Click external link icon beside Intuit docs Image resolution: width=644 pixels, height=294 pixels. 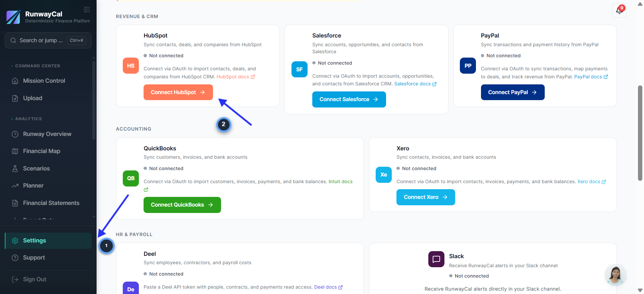(x=146, y=190)
